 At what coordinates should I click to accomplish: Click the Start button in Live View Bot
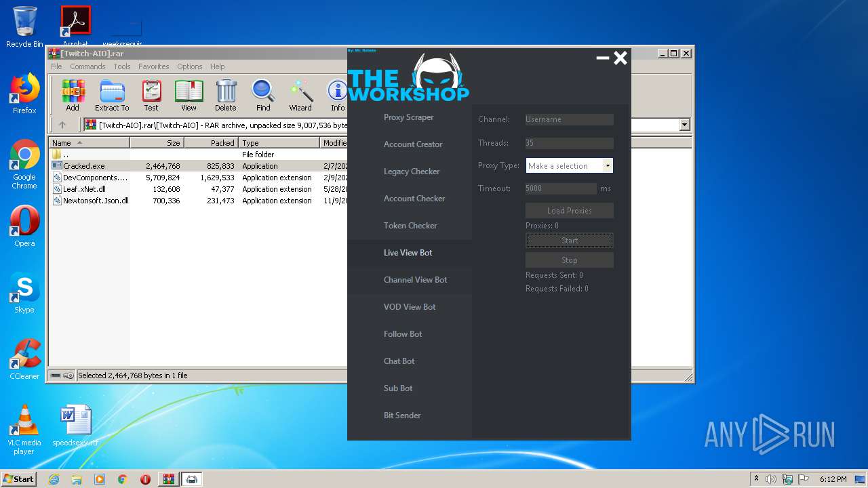pos(570,241)
